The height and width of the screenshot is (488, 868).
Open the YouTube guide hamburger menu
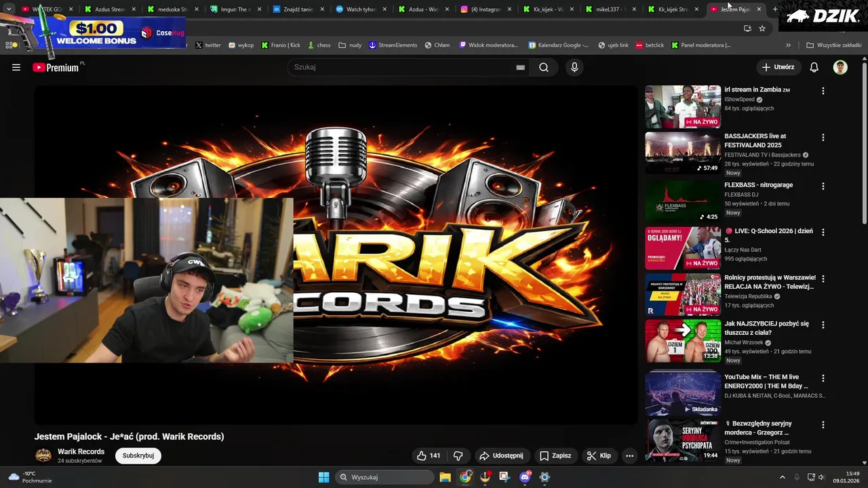(16, 67)
